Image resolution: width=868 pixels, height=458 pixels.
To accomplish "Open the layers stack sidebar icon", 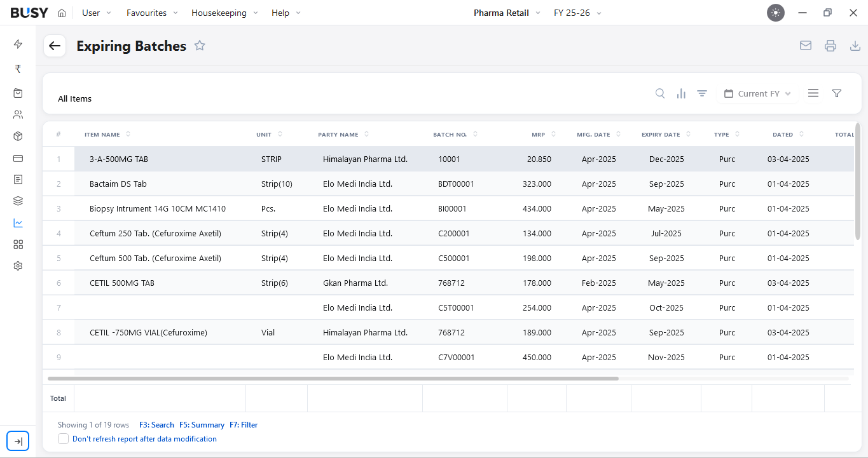I will tap(18, 201).
